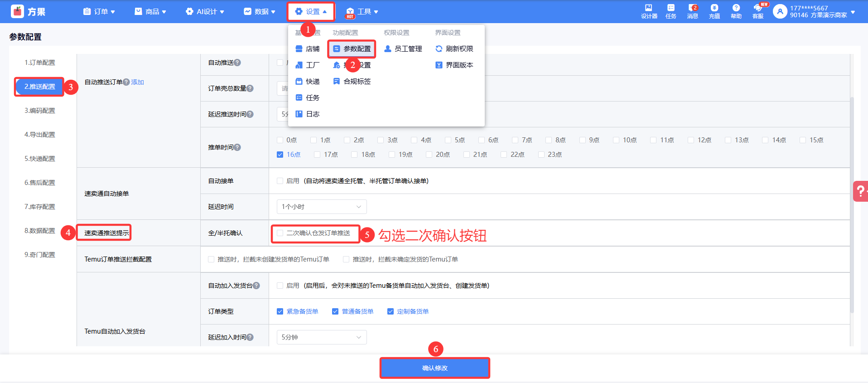The image size is (868, 383).
Task: Click the 帮助 help icon
Action: 736,11
